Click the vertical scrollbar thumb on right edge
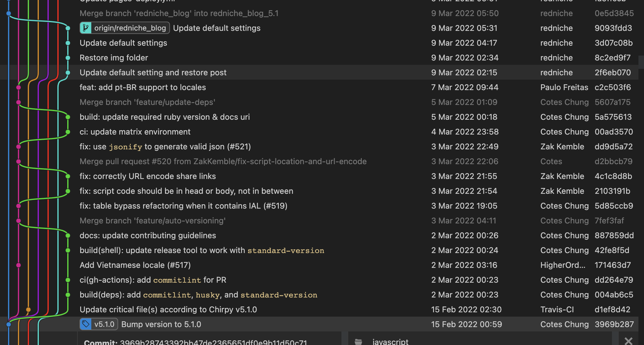Image resolution: width=644 pixels, height=345 pixels. click(x=641, y=62)
